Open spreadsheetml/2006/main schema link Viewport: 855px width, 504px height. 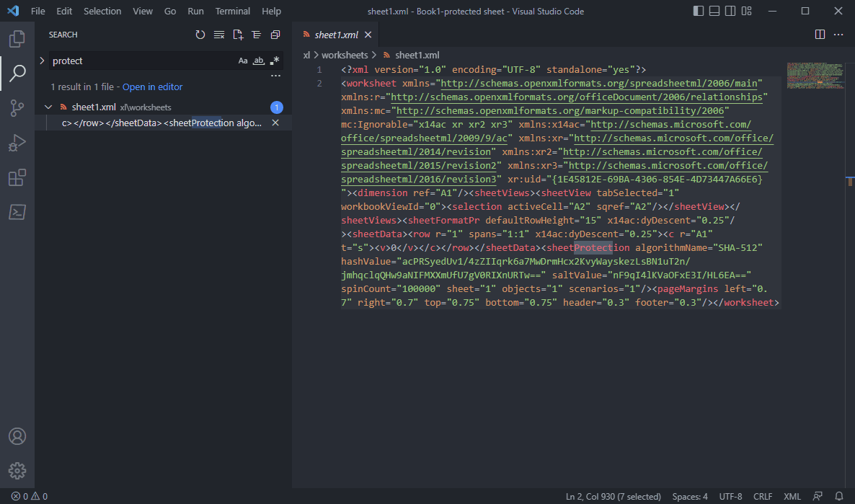[599, 84]
